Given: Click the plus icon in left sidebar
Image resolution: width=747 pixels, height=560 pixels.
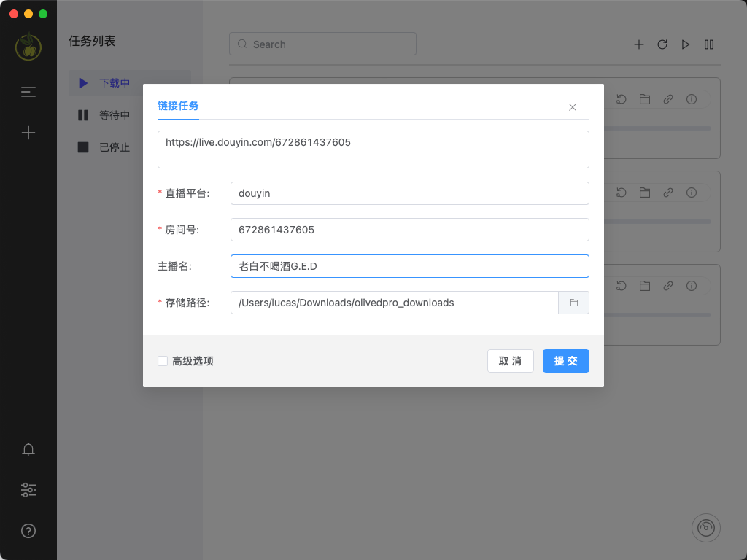Looking at the screenshot, I should (x=28, y=133).
